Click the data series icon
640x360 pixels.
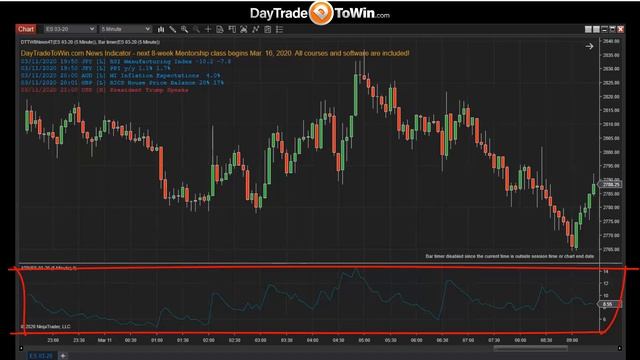point(220,29)
